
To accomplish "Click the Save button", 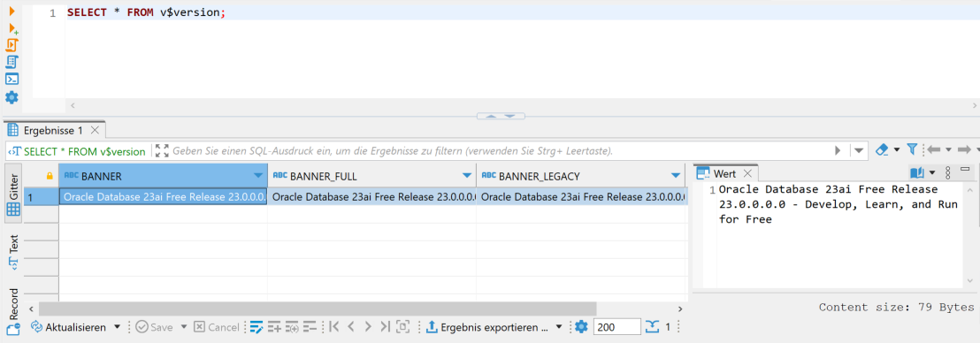I will click(x=154, y=327).
